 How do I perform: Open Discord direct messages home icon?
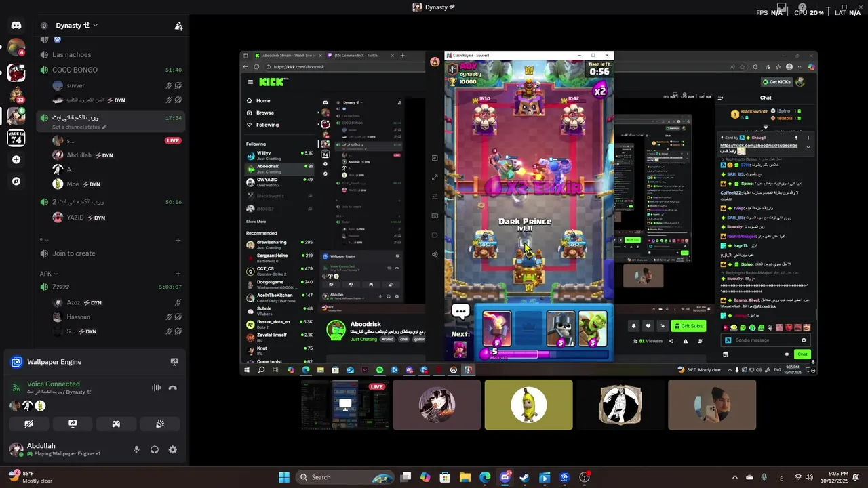[x=16, y=26]
